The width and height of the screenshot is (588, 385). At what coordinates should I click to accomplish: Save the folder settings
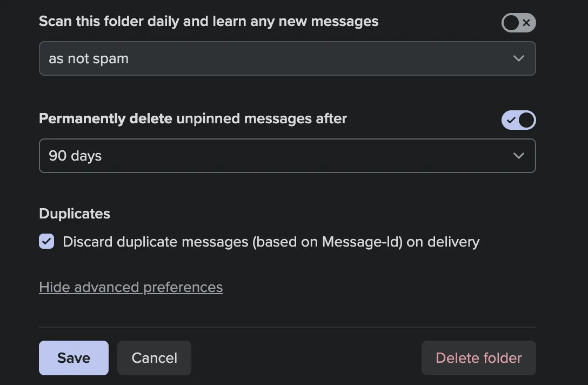pos(73,357)
